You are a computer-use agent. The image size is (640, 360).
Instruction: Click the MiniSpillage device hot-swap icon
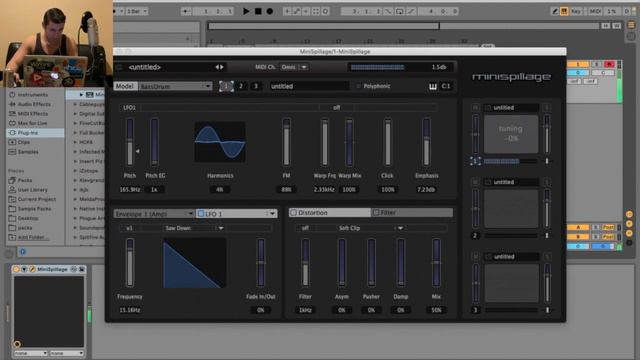(x=73, y=269)
